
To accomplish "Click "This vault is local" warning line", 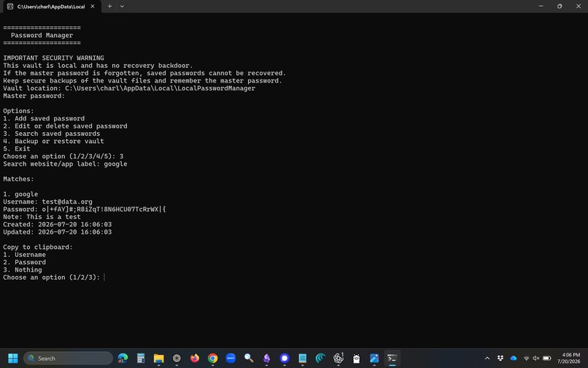I will click(x=98, y=66).
